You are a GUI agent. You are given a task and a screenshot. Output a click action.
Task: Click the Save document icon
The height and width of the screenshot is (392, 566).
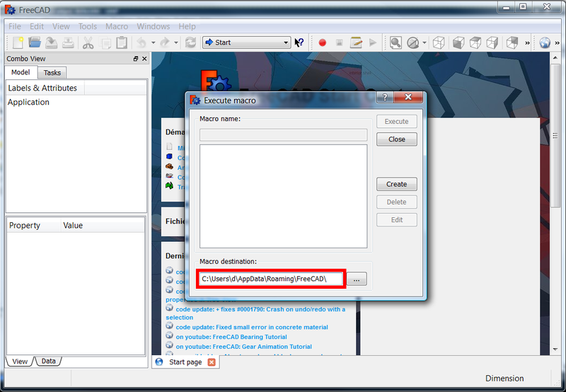(x=51, y=42)
